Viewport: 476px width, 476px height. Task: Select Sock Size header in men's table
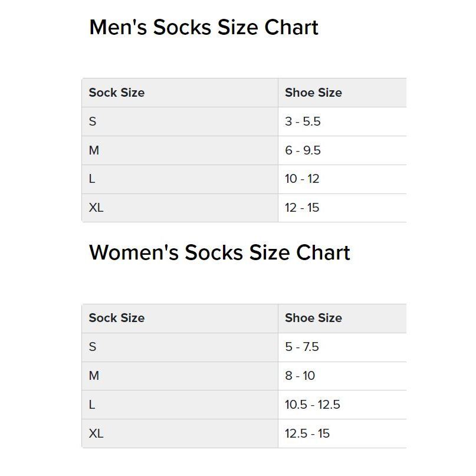pyautogui.click(x=117, y=93)
